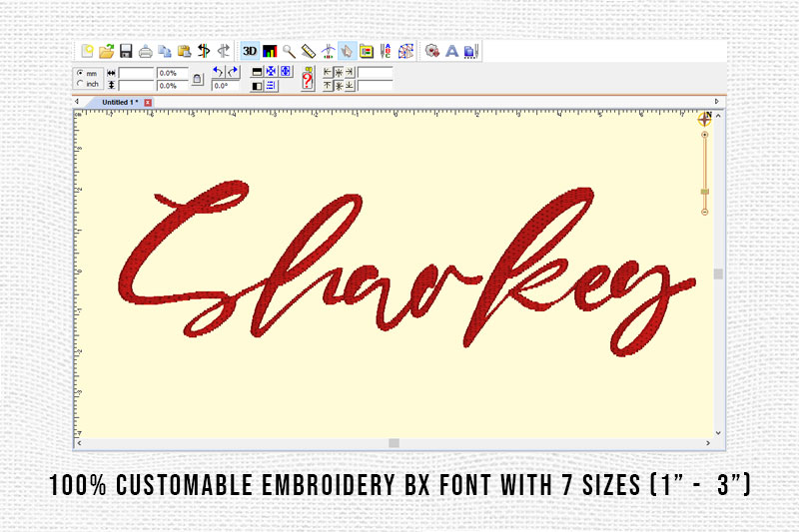Viewport: 799px width, 532px height.
Task: Open the red question mark help
Action: click(x=308, y=80)
